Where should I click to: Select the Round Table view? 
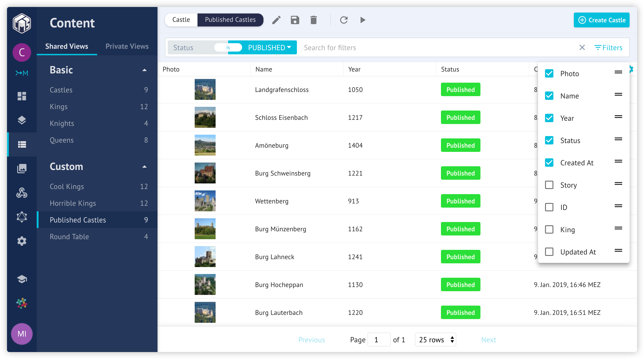click(x=69, y=237)
